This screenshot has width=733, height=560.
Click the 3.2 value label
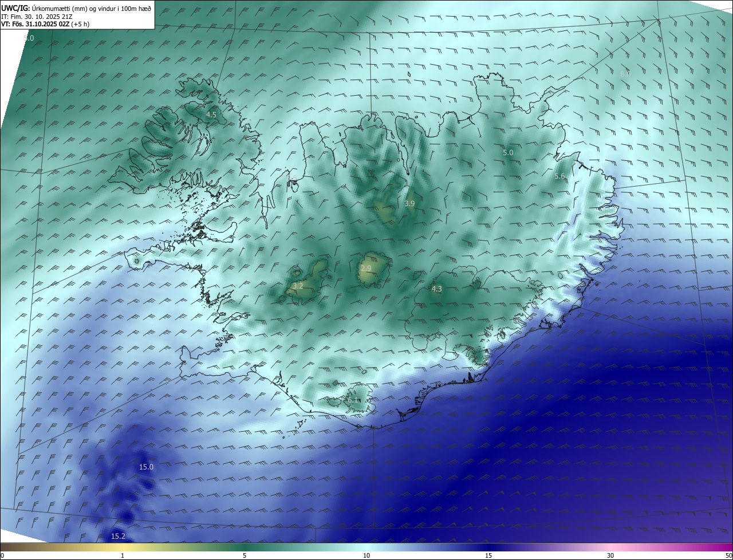[298, 285]
